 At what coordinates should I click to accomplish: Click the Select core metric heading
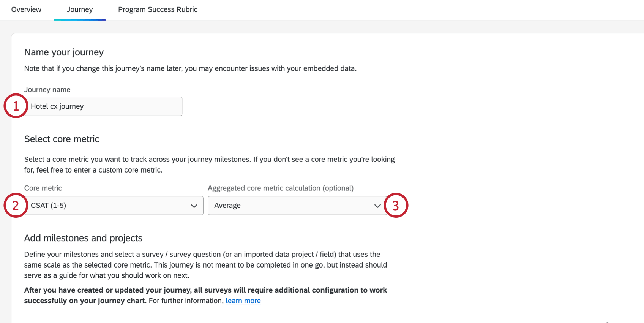coord(62,139)
